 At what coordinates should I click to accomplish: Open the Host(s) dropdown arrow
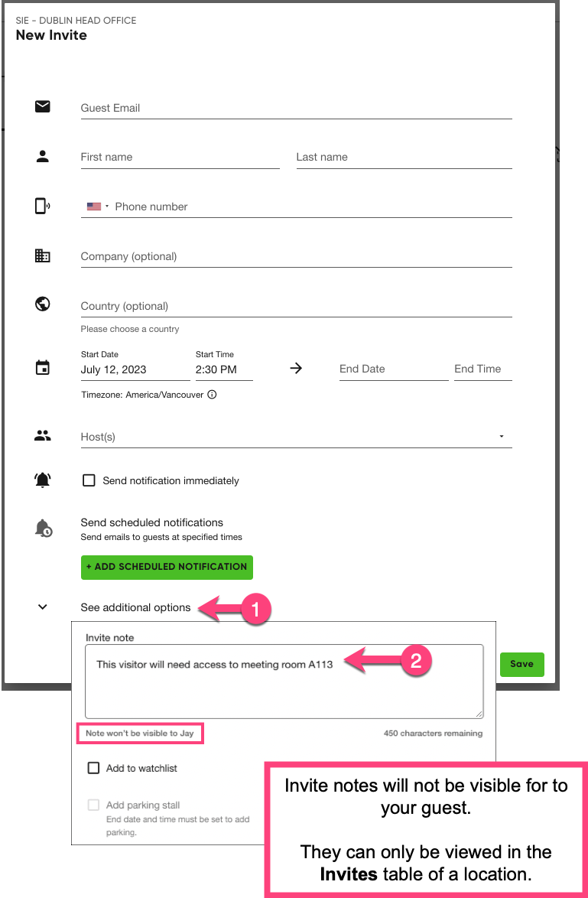click(502, 436)
